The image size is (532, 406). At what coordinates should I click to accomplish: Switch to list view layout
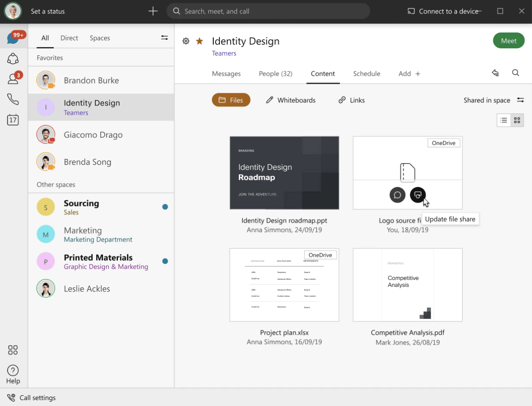[x=503, y=121]
